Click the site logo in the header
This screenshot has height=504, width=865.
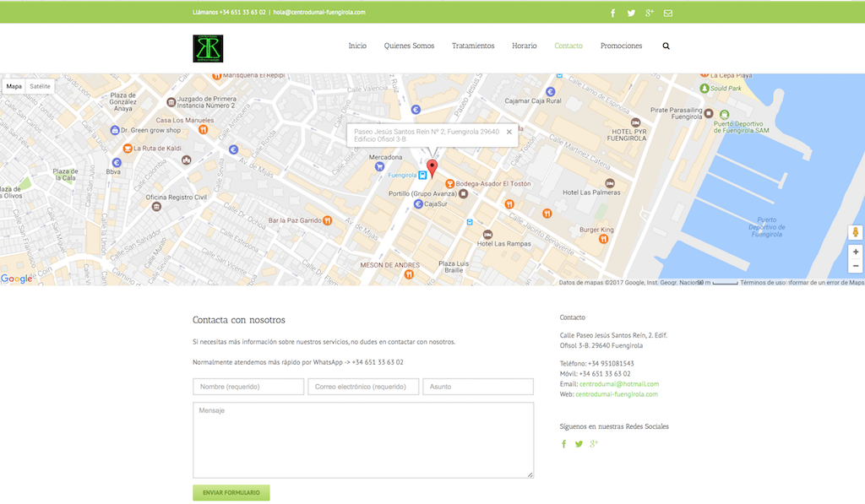(208, 48)
